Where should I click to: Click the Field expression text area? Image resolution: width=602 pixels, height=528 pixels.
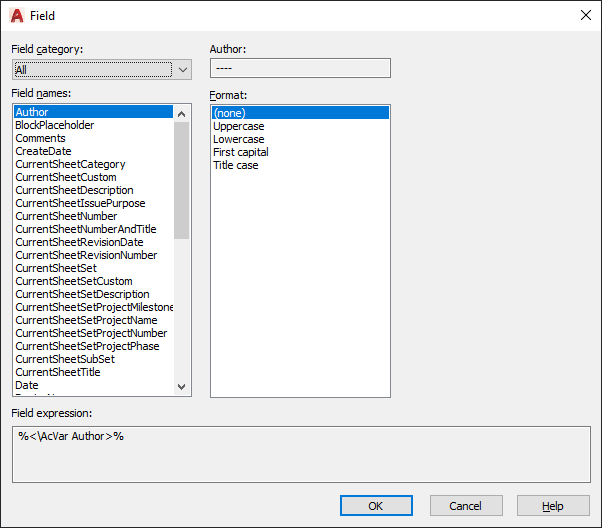click(x=301, y=454)
